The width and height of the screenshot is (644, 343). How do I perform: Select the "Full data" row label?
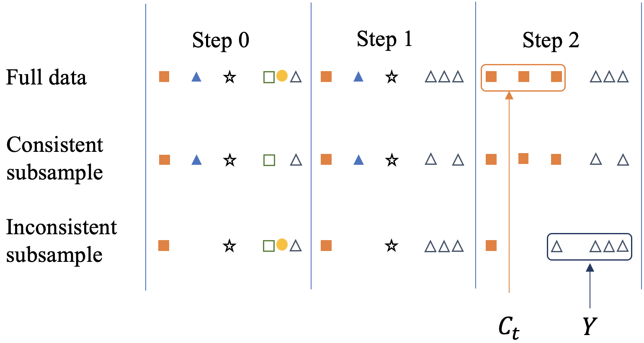coord(46,77)
